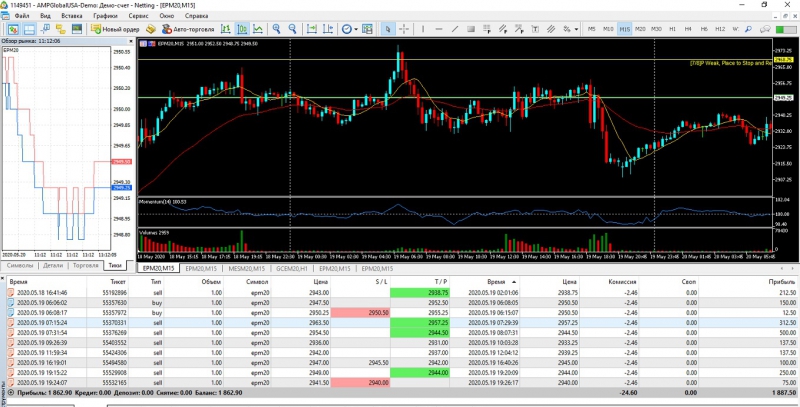
Task: Switch to the Торговля tab
Action: point(86,266)
